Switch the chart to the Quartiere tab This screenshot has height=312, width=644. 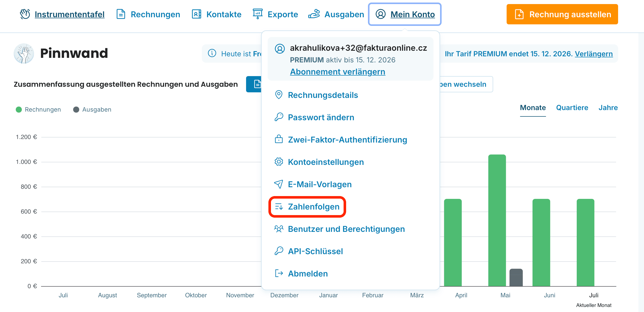572,108
